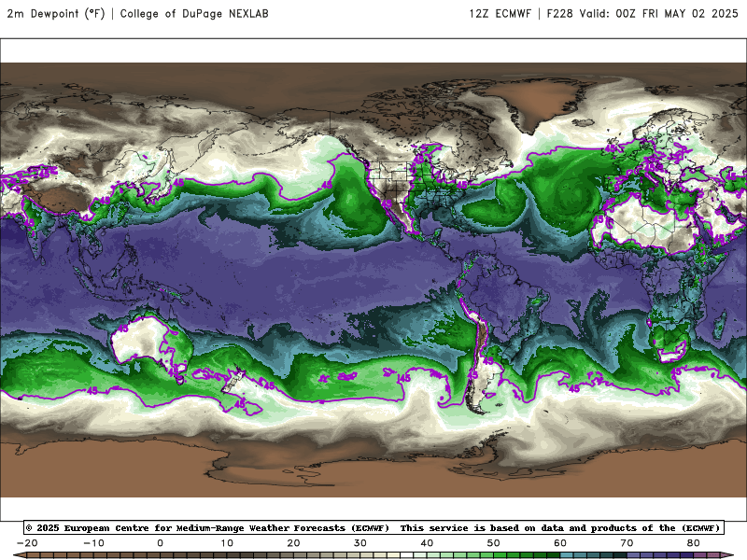Click the 0 label on the color scale

[160, 543]
